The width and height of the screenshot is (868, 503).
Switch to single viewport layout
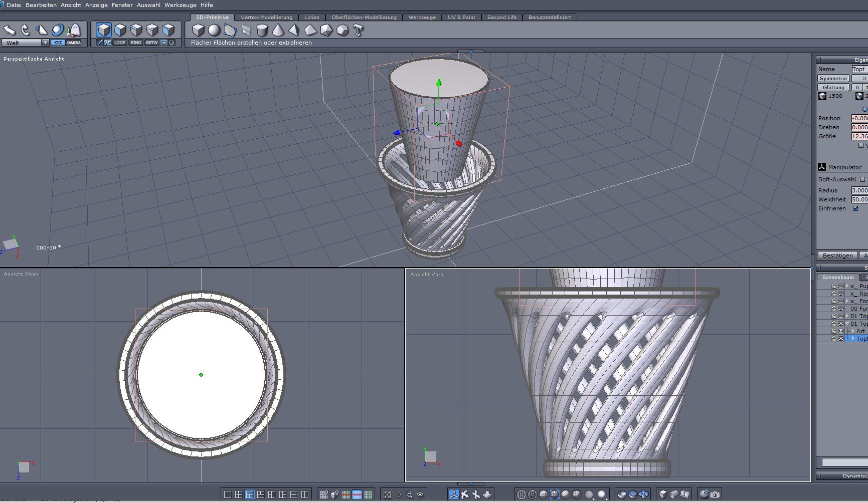[227, 494]
